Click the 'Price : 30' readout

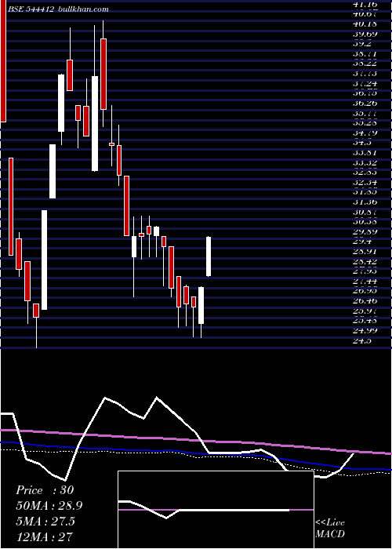[45, 490]
